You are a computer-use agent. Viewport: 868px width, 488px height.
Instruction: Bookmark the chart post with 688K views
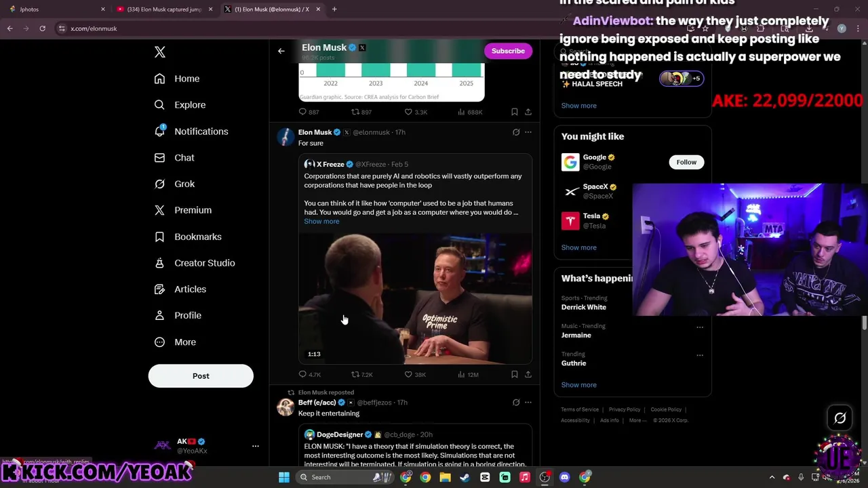pyautogui.click(x=515, y=112)
